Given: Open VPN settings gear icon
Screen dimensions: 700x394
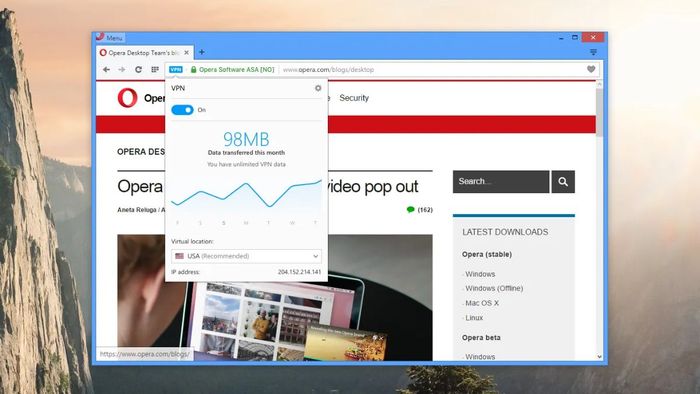Looking at the screenshot, I should pos(318,88).
